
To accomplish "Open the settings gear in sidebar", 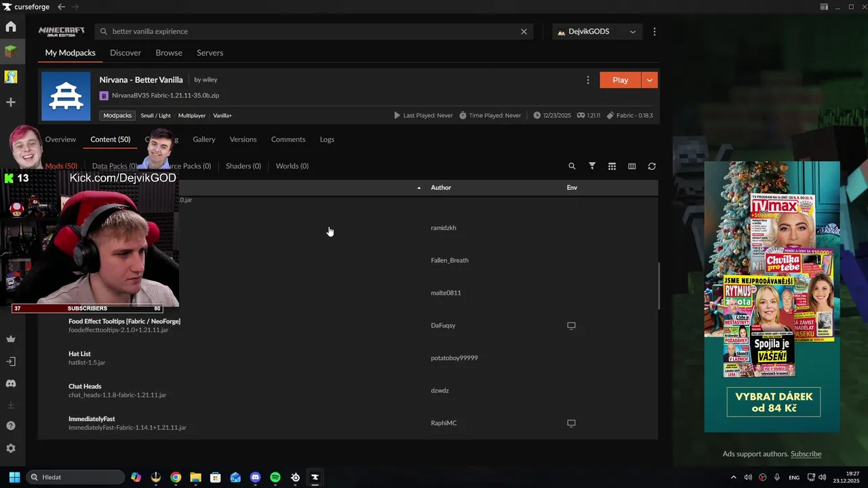I will tap(11, 449).
